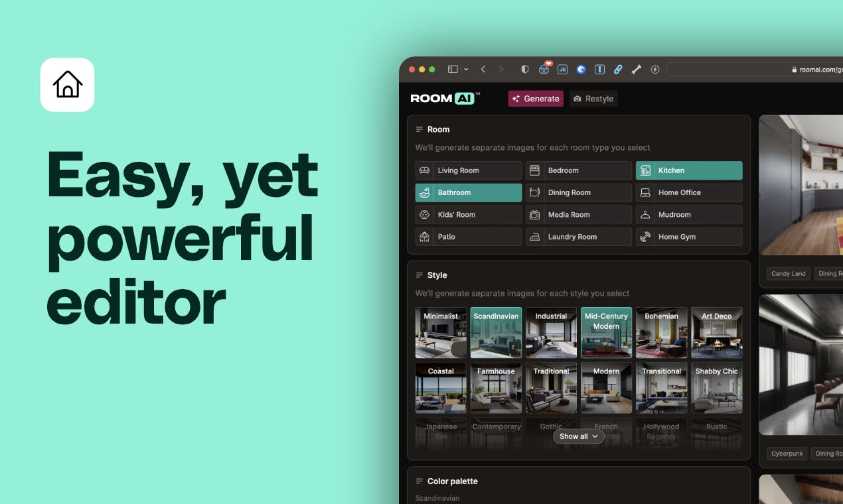Open the browser sidebar toggle icon
Screen dimensions: 843x504
pos(453,69)
